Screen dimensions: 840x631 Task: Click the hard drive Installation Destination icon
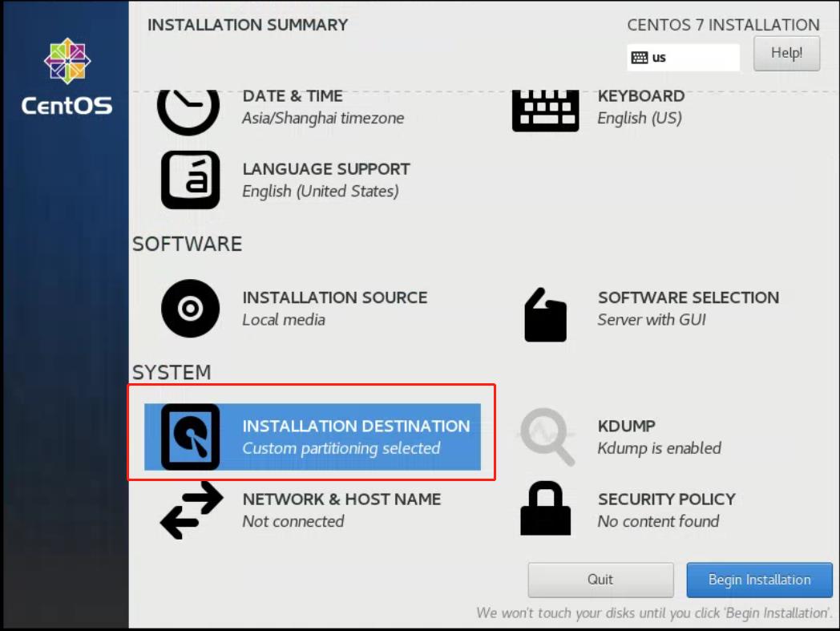click(x=190, y=437)
